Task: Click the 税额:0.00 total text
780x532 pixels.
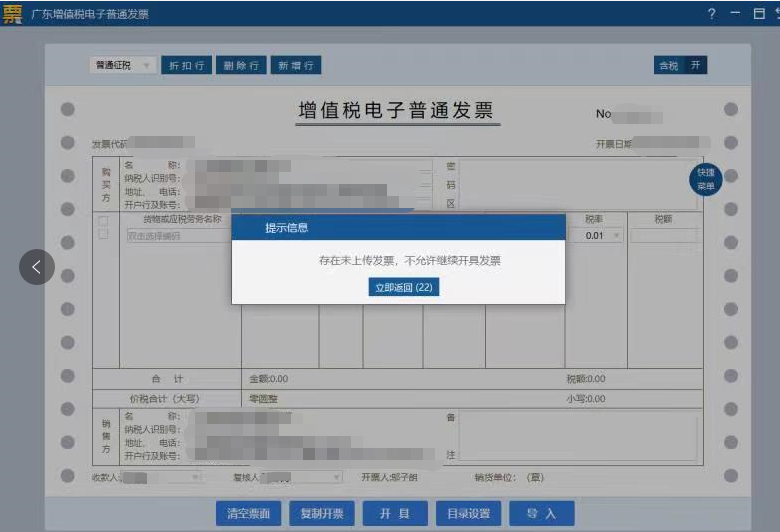Action: click(x=586, y=379)
